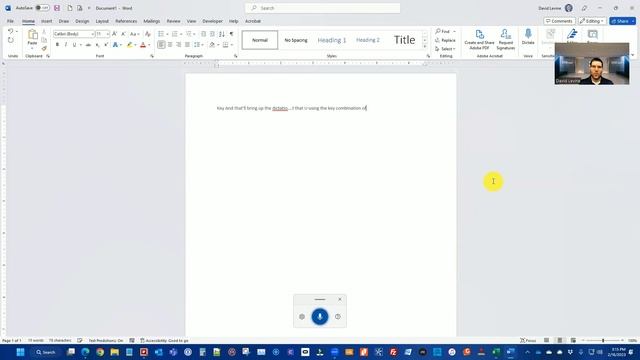Click the Dictate microphone in ribbon
Viewport: 640px width, 360px height.
pos(528,37)
